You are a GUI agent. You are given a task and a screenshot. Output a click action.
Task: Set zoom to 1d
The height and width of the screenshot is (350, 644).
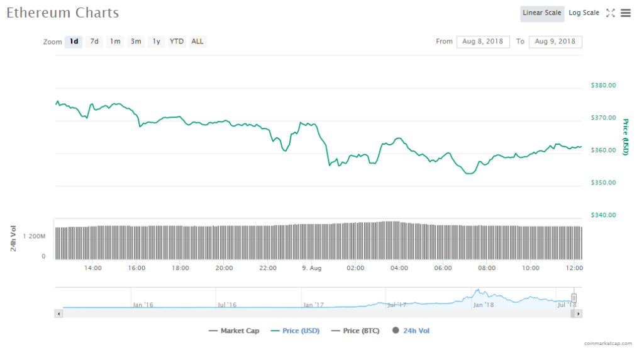click(74, 42)
